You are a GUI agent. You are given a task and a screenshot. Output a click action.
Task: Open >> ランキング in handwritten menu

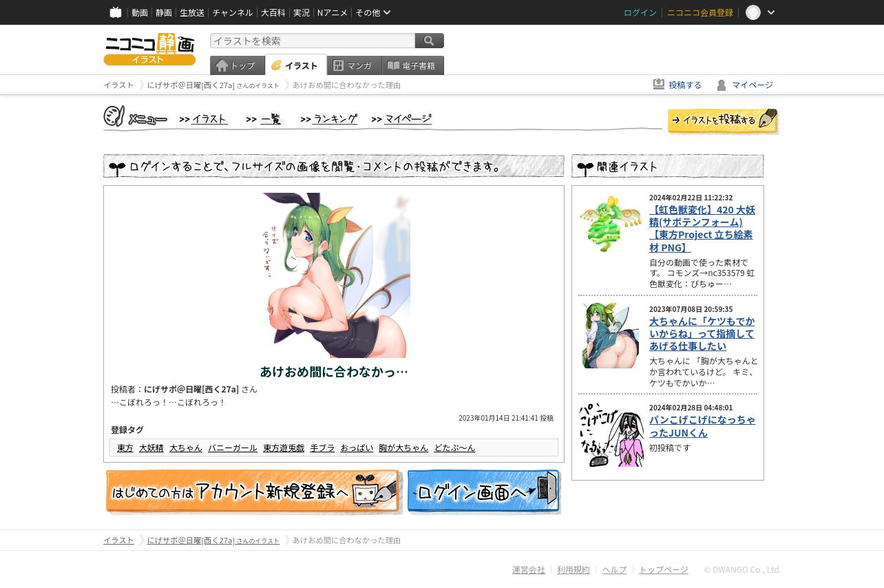[x=329, y=118]
